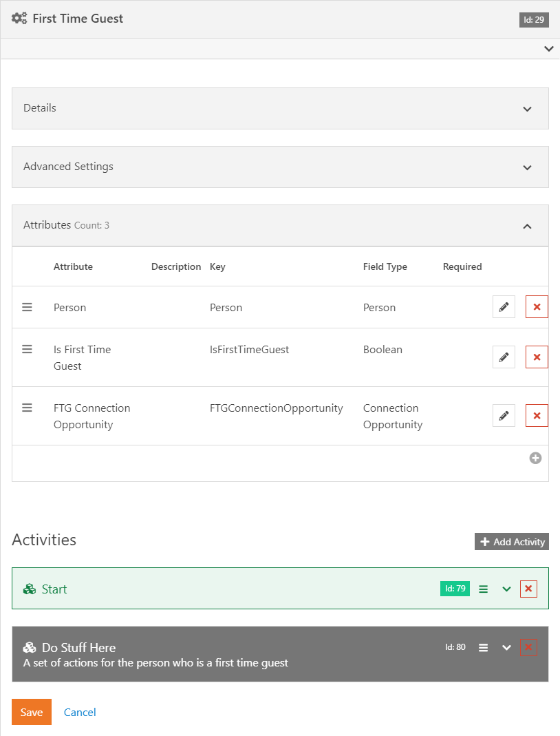Click the First Time Guest heading

click(x=78, y=19)
